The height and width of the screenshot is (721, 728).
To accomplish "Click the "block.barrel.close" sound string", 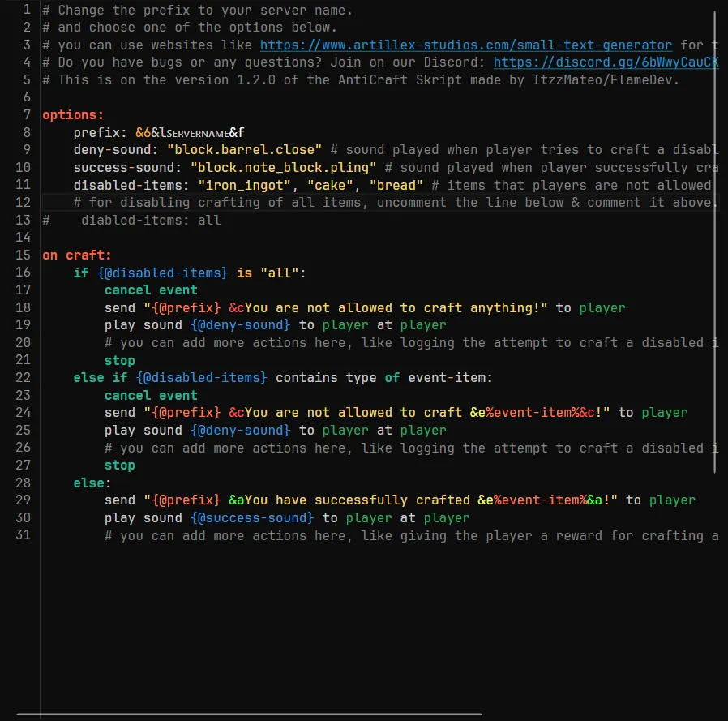I will click(x=245, y=150).
